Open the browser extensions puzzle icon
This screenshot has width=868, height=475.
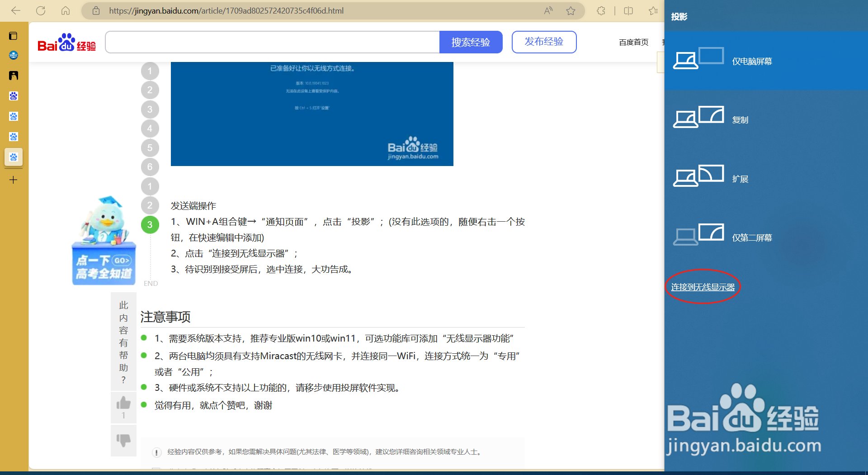click(x=601, y=11)
